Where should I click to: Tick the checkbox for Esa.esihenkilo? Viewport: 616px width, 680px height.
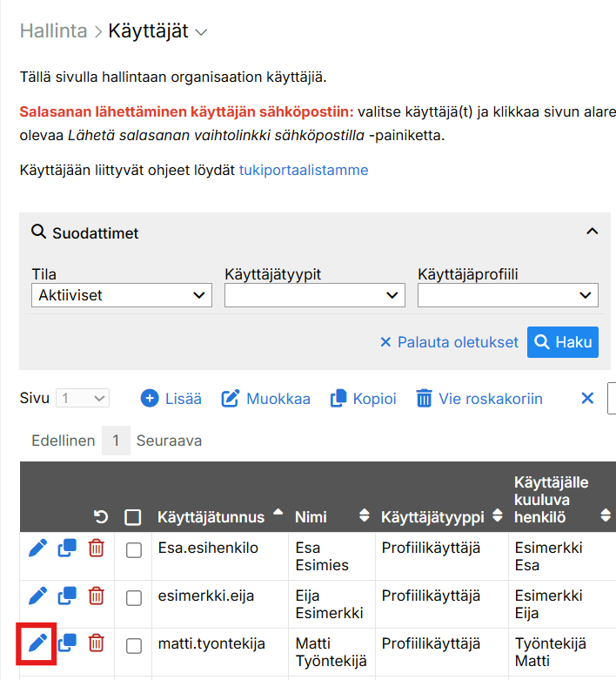pos(133,549)
